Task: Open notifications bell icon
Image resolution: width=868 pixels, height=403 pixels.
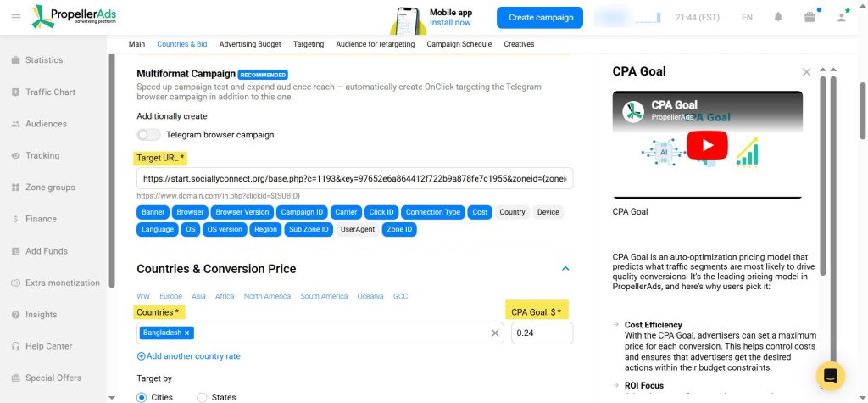Action: (x=778, y=17)
